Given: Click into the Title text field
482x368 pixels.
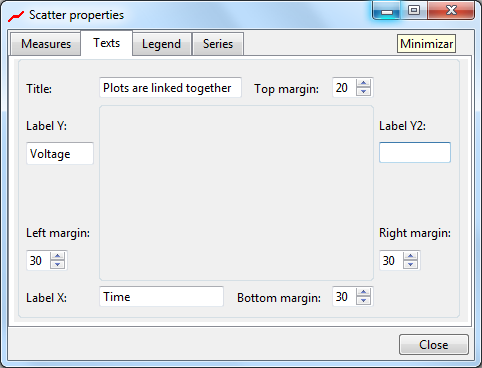Looking at the screenshot, I should click(x=170, y=88).
